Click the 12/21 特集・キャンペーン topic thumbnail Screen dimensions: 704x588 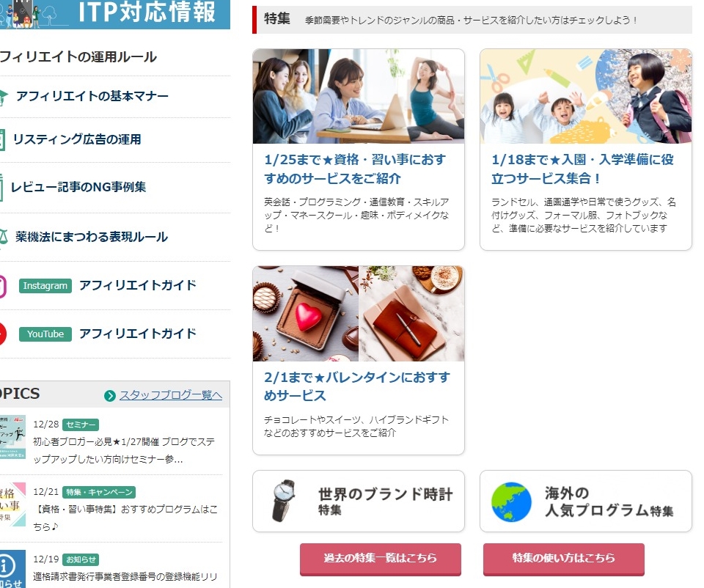12,504
